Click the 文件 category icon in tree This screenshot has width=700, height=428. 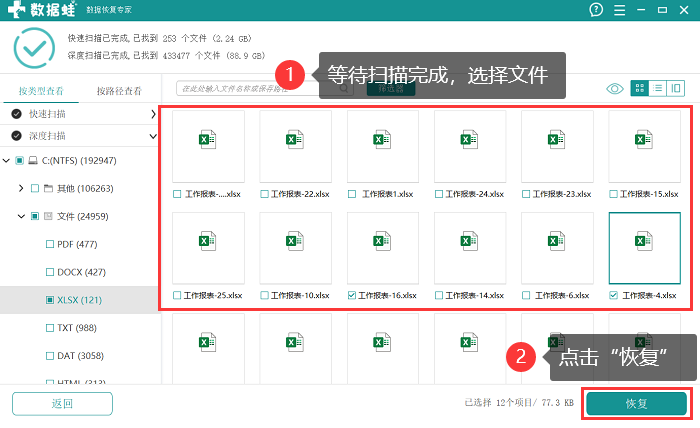(49, 216)
